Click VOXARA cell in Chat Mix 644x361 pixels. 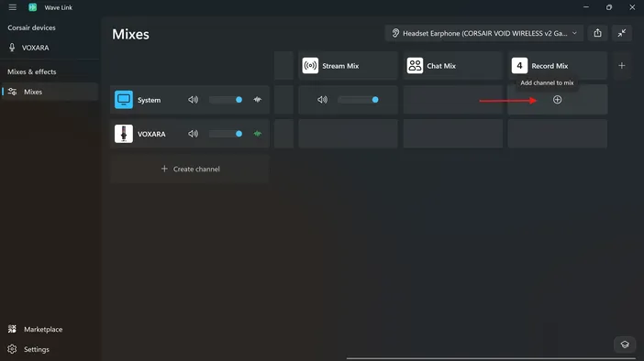pyautogui.click(x=452, y=134)
